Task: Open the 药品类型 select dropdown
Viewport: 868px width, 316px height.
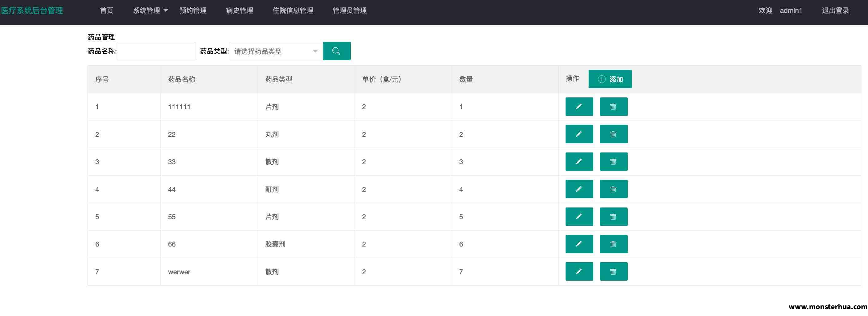Action: coord(276,51)
